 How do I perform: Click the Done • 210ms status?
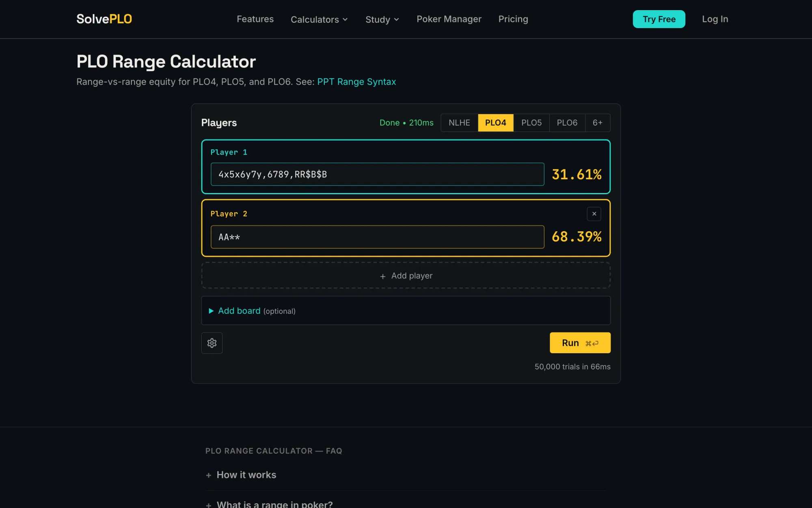pyautogui.click(x=406, y=123)
